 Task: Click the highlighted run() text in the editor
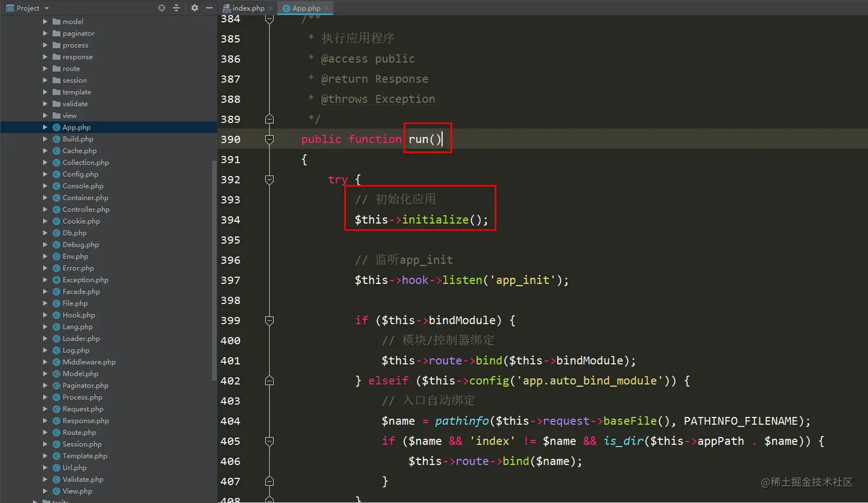(x=426, y=139)
